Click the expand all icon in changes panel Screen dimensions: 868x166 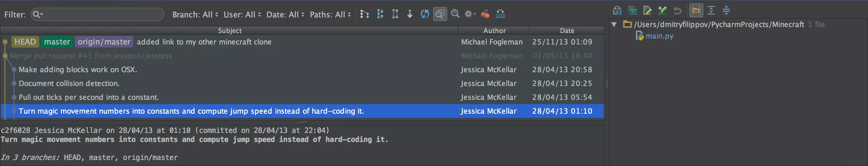click(711, 11)
